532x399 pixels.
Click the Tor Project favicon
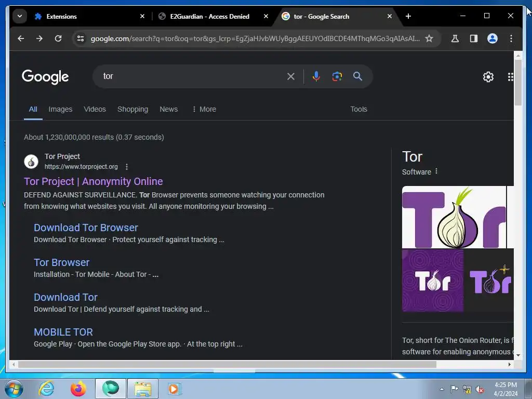click(x=31, y=162)
